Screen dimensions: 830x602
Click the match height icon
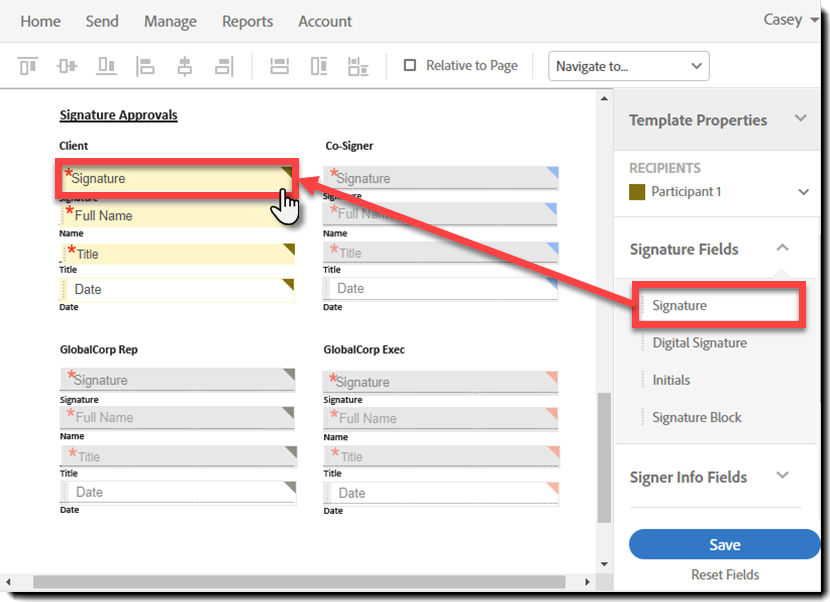(x=319, y=66)
